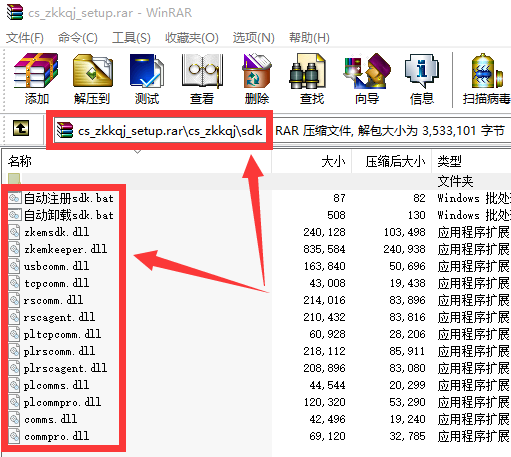The height and width of the screenshot is (457, 511).
Task: Open the Commands (命令) menu
Action: coord(78,38)
